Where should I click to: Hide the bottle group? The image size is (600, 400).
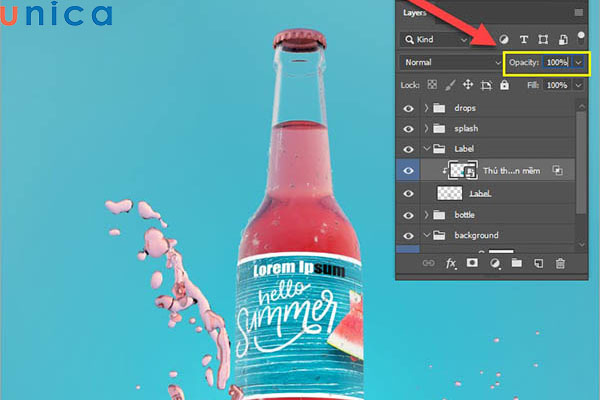pos(408,215)
